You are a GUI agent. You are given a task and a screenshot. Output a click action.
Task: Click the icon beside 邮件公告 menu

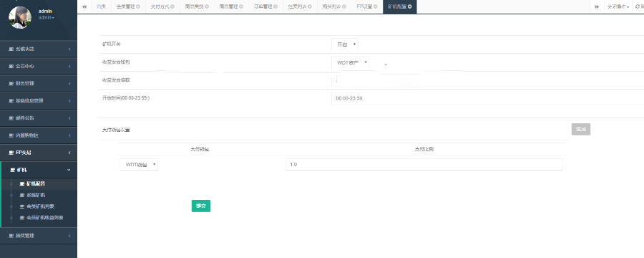tap(11, 118)
